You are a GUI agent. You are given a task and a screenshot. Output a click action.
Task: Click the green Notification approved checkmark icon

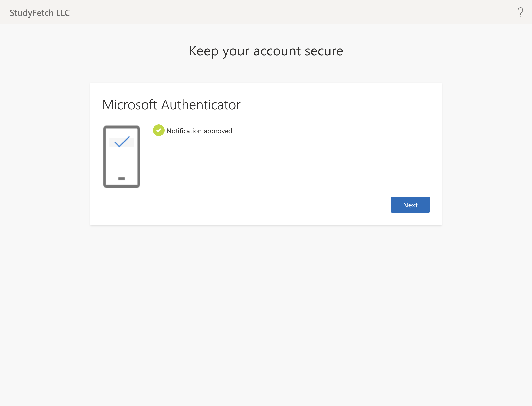coord(158,130)
